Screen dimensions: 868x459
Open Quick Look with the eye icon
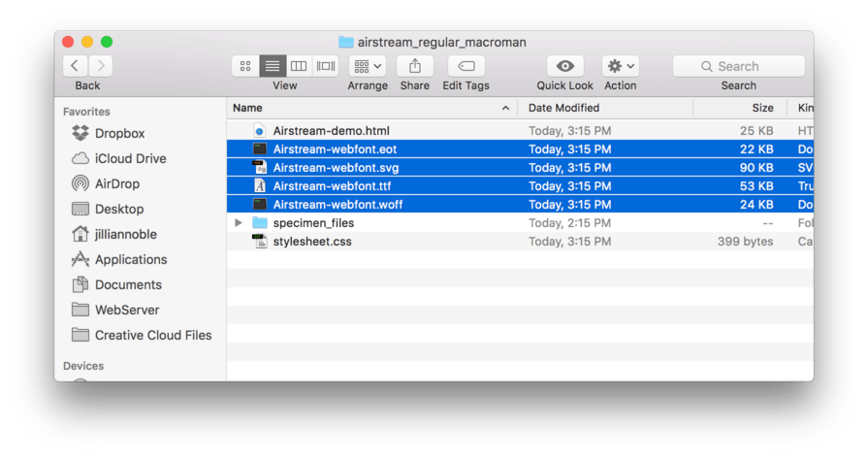click(x=564, y=66)
